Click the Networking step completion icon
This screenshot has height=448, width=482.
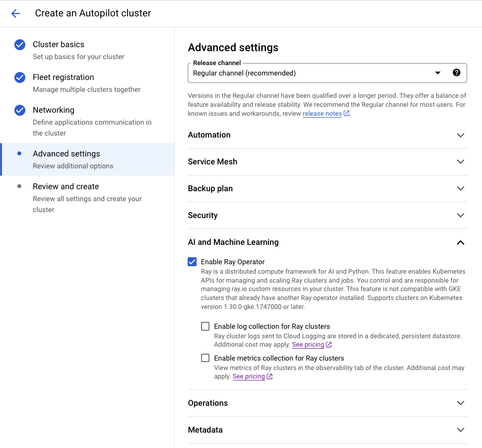coord(19,110)
